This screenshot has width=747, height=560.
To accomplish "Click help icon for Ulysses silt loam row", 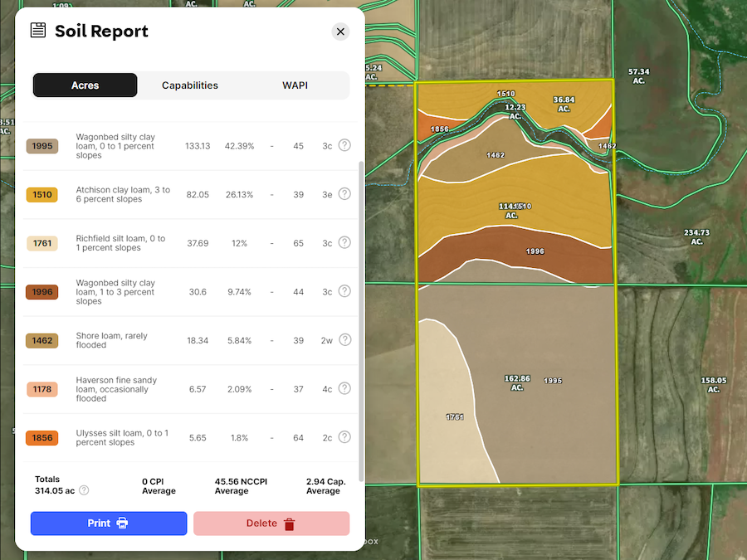I will point(344,437).
